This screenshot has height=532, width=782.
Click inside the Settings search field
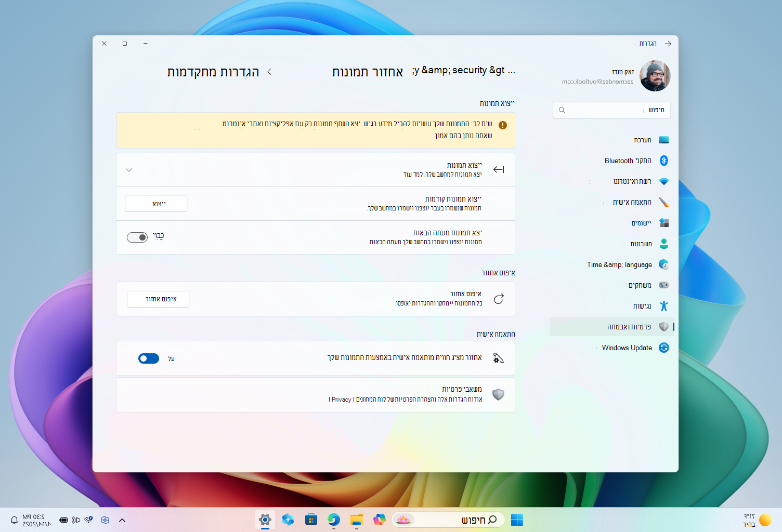(x=611, y=110)
